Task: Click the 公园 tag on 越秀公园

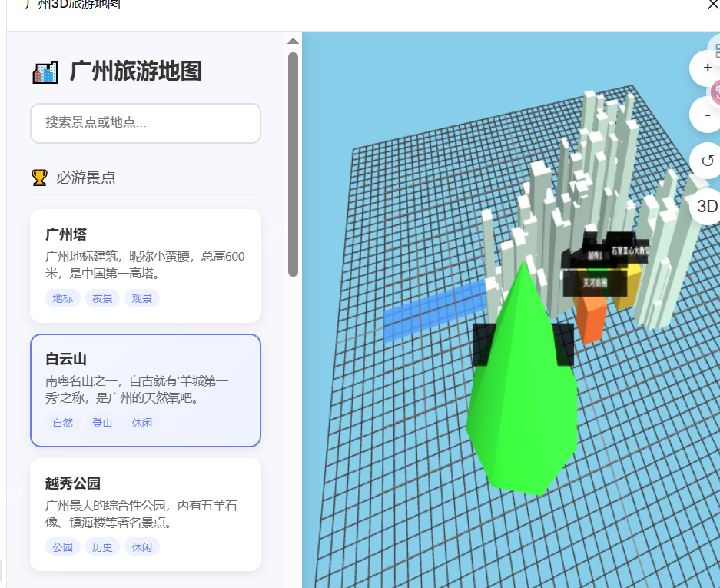Action: pyautogui.click(x=63, y=547)
